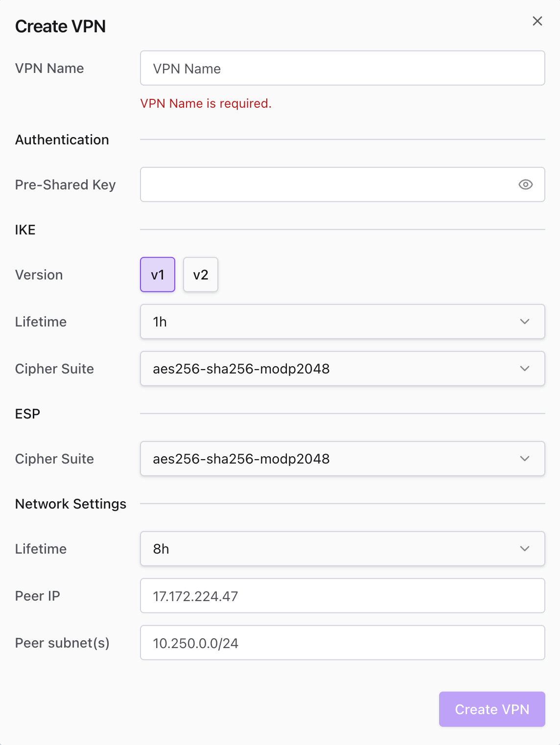Click into the VPN Name field
560x745 pixels.
(342, 68)
